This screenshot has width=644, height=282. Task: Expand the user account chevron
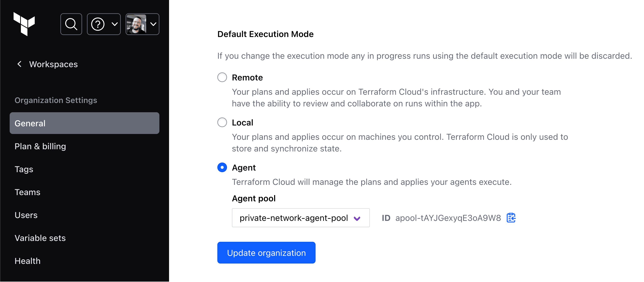click(153, 24)
